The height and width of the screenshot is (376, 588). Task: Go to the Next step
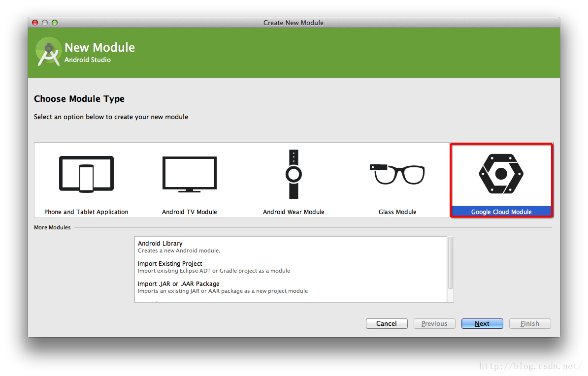482,323
